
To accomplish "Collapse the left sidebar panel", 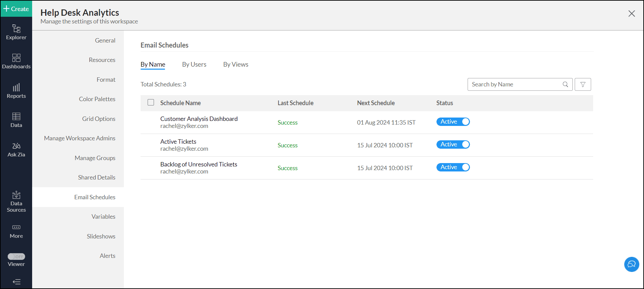I will (16, 282).
